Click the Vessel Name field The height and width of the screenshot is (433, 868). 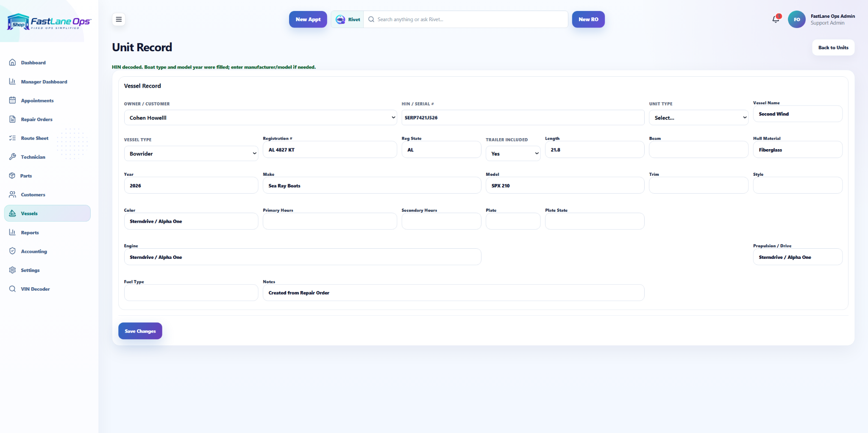point(798,114)
